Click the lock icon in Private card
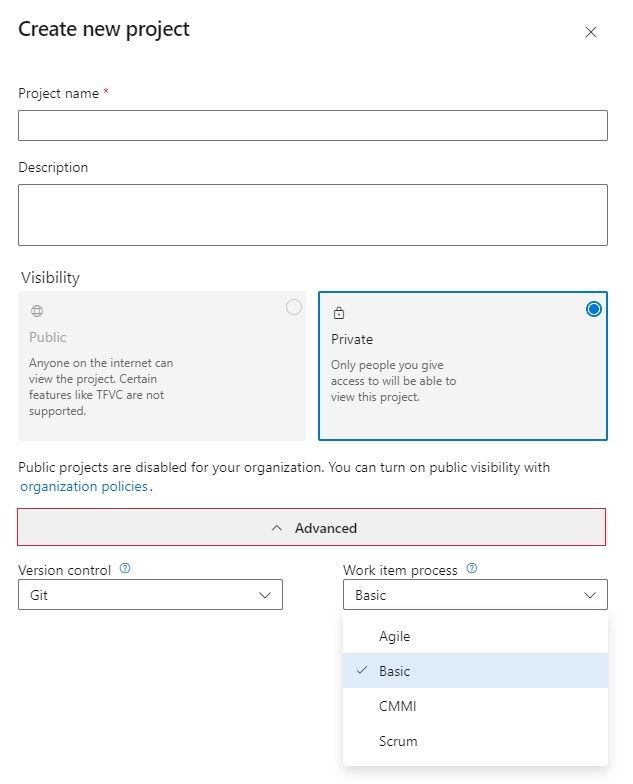This screenshot has height=784, width=633. click(339, 313)
